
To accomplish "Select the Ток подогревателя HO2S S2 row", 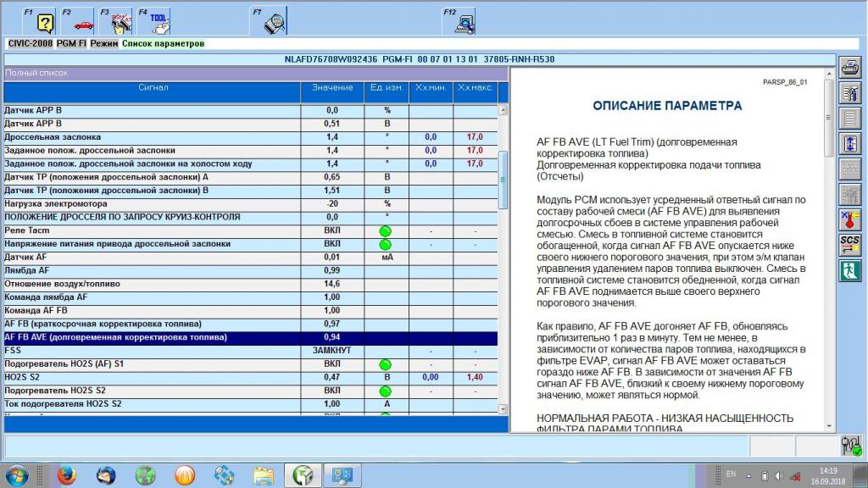I will click(251, 404).
